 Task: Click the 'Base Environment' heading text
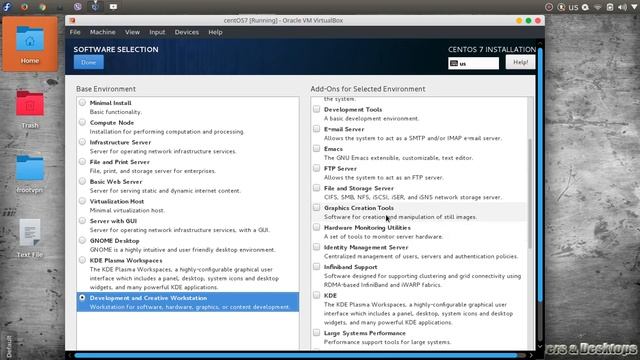106,89
